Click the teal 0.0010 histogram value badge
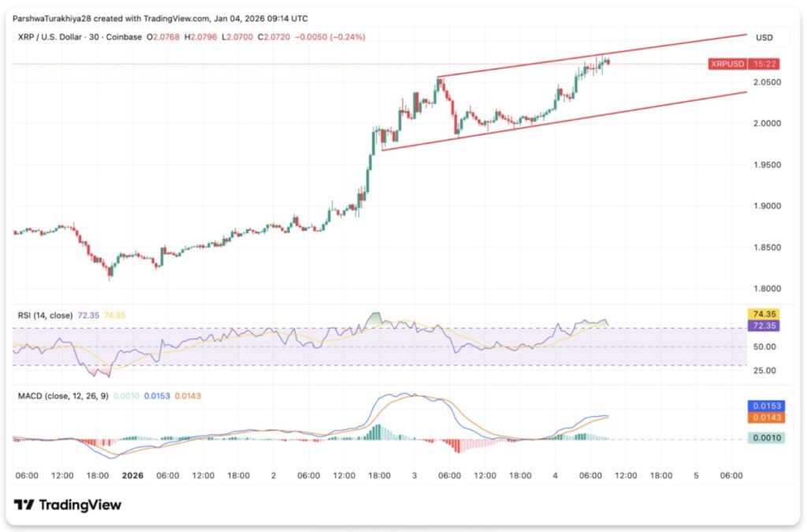807x532 pixels. pos(763,439)
